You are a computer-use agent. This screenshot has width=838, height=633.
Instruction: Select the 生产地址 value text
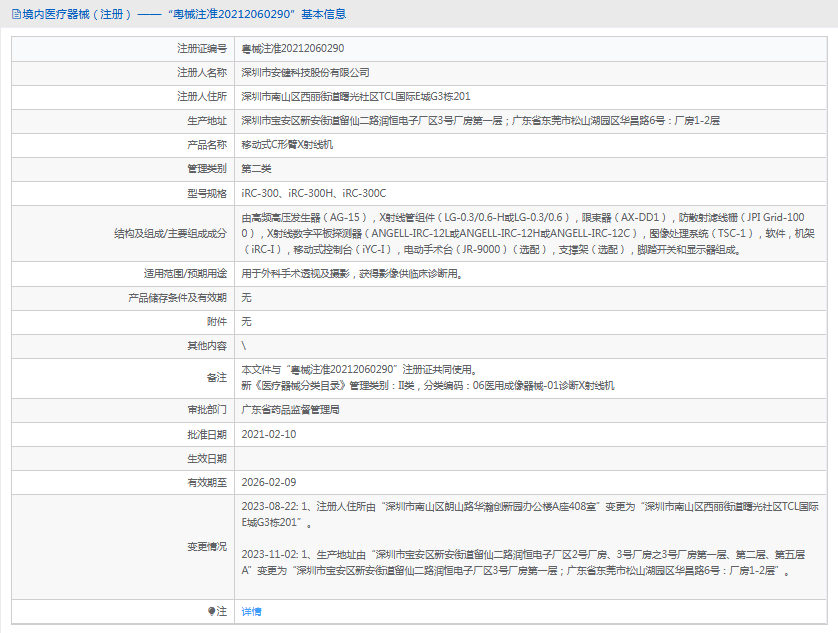480,121
